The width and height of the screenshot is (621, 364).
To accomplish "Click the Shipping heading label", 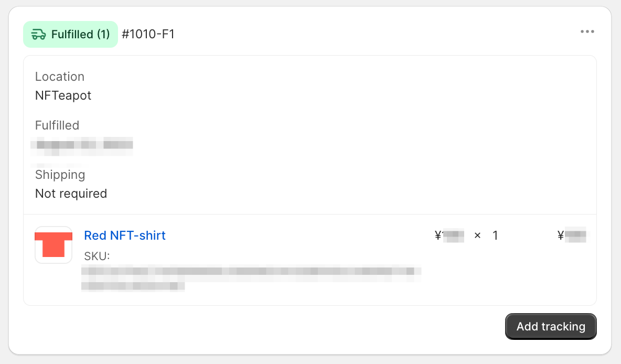I will (x=60, y=175).
